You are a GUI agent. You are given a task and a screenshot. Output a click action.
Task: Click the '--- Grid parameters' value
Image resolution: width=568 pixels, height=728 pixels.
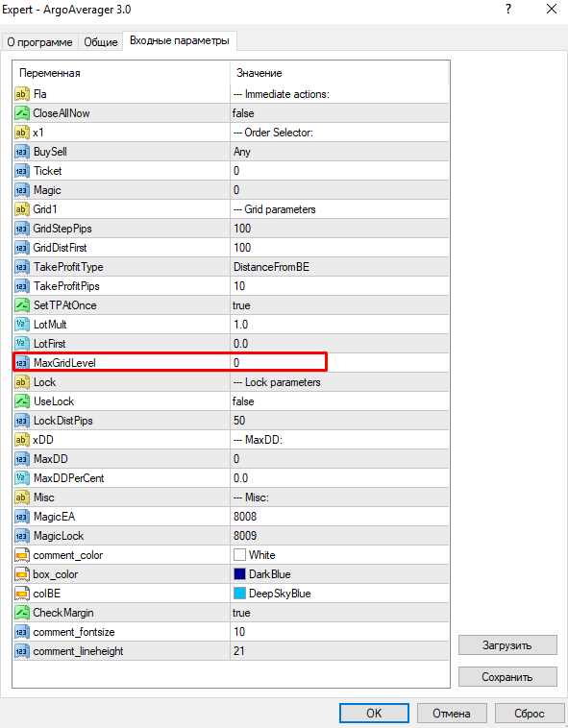(x=275, y=209)
